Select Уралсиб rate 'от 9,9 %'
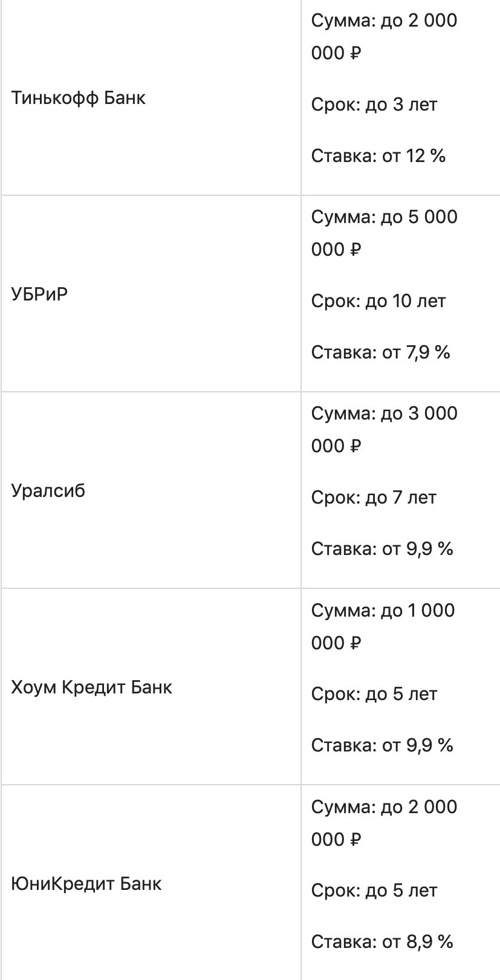Viewport: 500px width, 980px height. click(381, 549)
